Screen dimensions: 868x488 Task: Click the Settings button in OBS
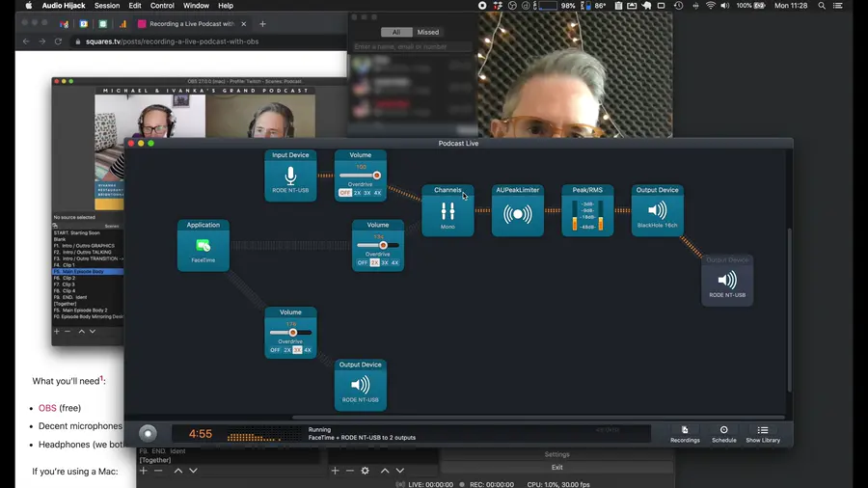click(x=556, y=454)
